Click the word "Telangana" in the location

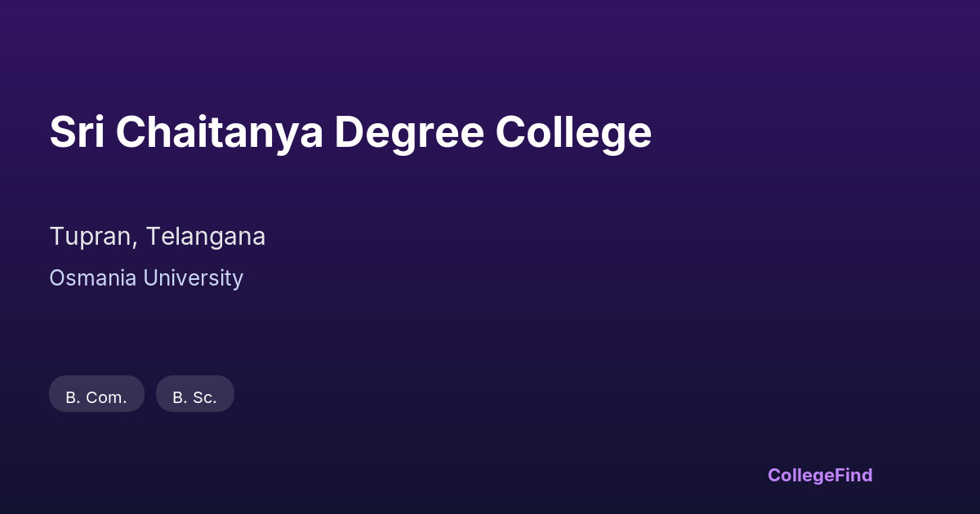pyautogui.click(x=206, y=237)
